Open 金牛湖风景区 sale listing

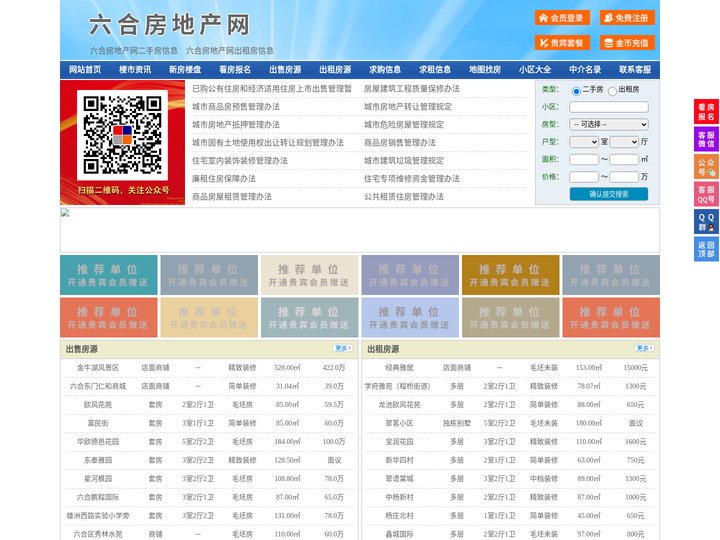click(98, 367)
